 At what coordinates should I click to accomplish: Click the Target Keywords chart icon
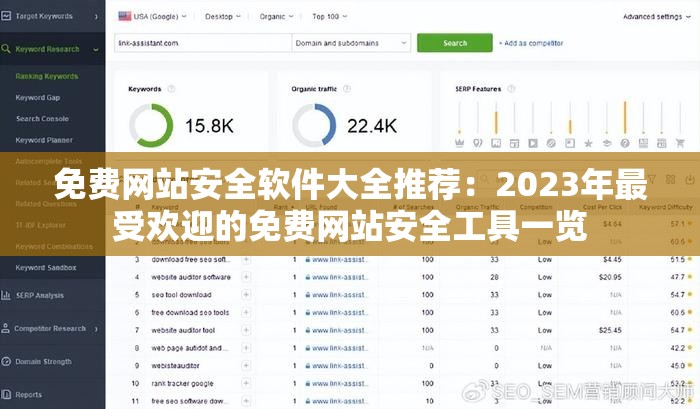coord(6,16)
